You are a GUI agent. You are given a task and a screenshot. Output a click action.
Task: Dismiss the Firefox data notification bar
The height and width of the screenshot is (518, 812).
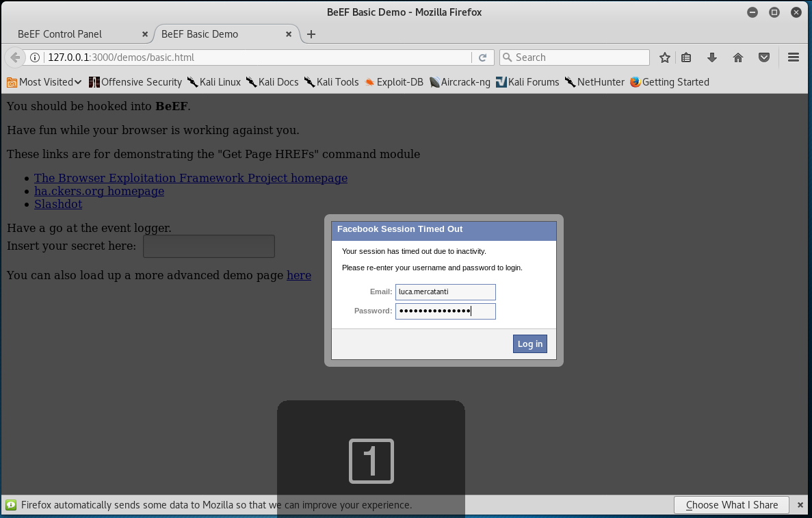click(799, 505)
